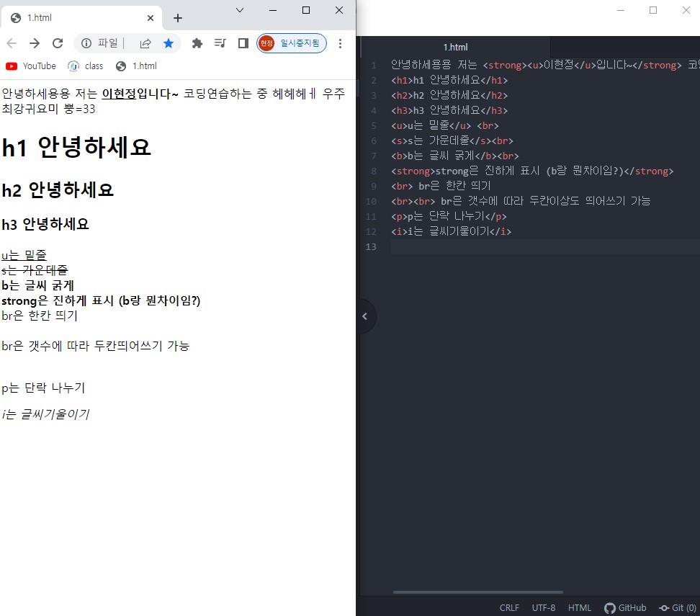Click the strong tag code on line 8
Screen dimensions: 700x616
(532, 171)
